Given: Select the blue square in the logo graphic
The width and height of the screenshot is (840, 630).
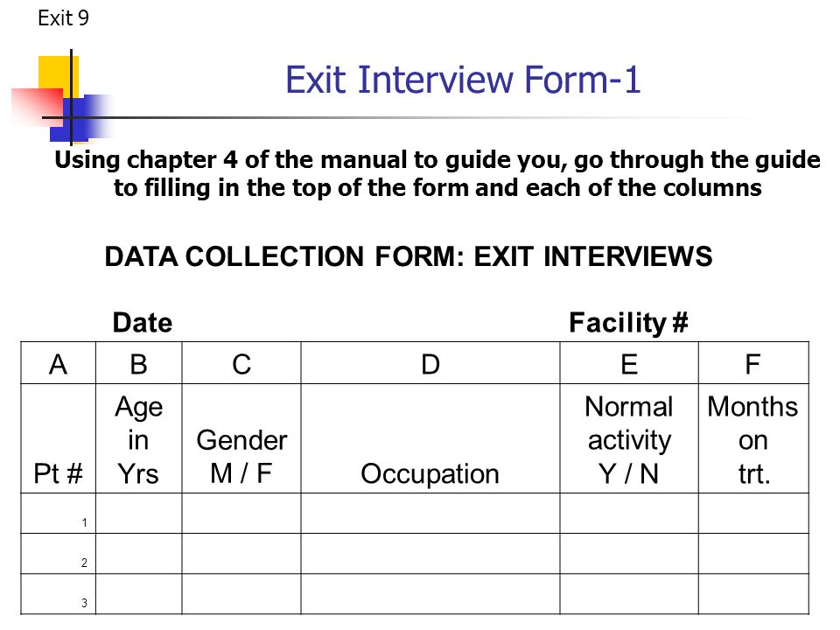Looking at the screenshot, I should tap(80, 119).
